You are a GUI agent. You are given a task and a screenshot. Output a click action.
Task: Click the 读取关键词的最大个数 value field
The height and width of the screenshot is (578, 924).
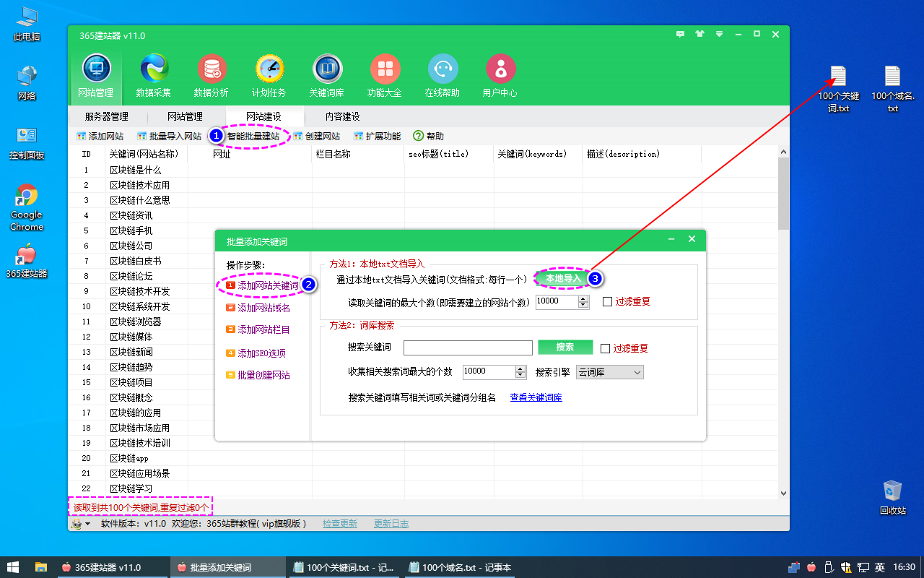click(x=557, y=301)
